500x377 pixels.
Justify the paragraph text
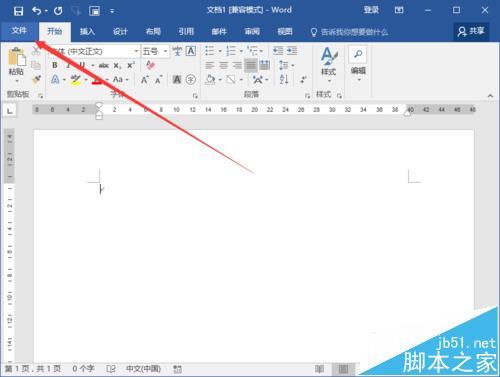pyautogui.click(x=251, y=65)
